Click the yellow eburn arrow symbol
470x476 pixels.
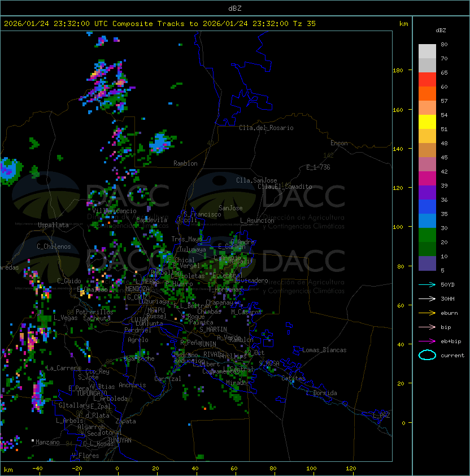tap(427, 313)
